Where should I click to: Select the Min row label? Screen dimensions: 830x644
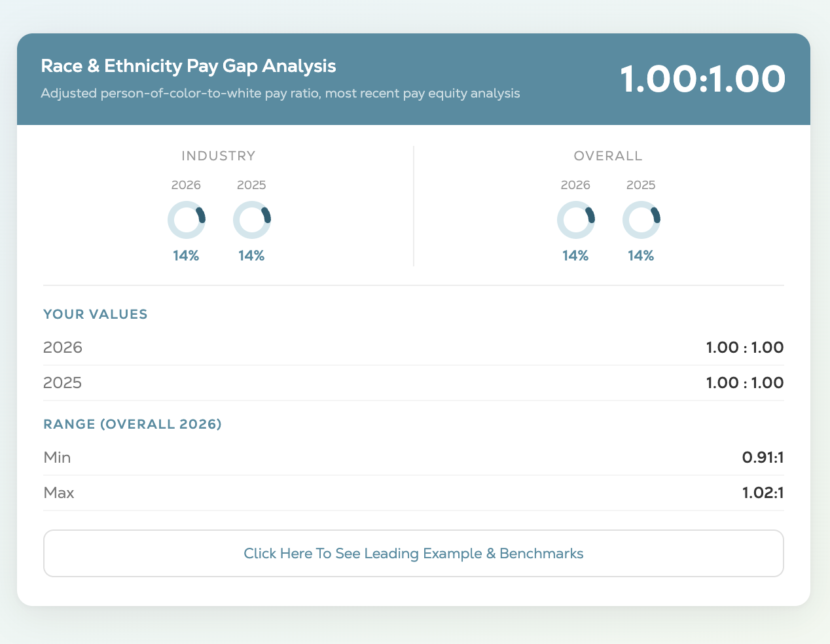(57, 457)
